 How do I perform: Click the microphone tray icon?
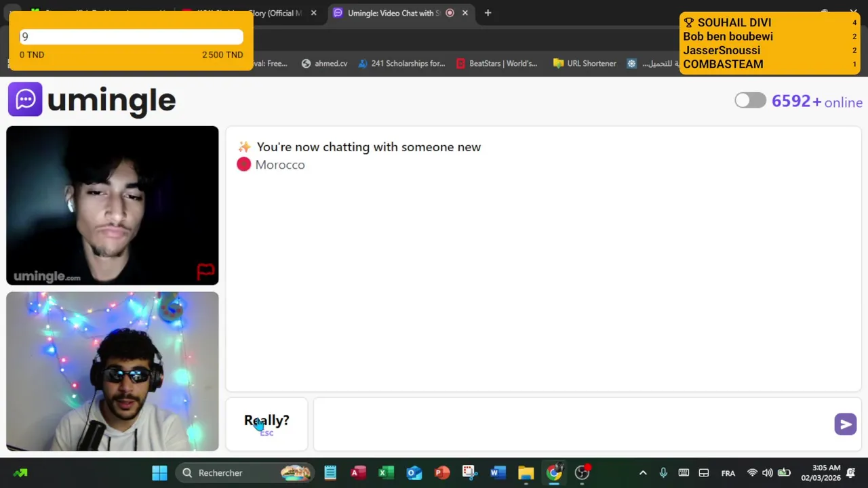click(x=663, y=473)
